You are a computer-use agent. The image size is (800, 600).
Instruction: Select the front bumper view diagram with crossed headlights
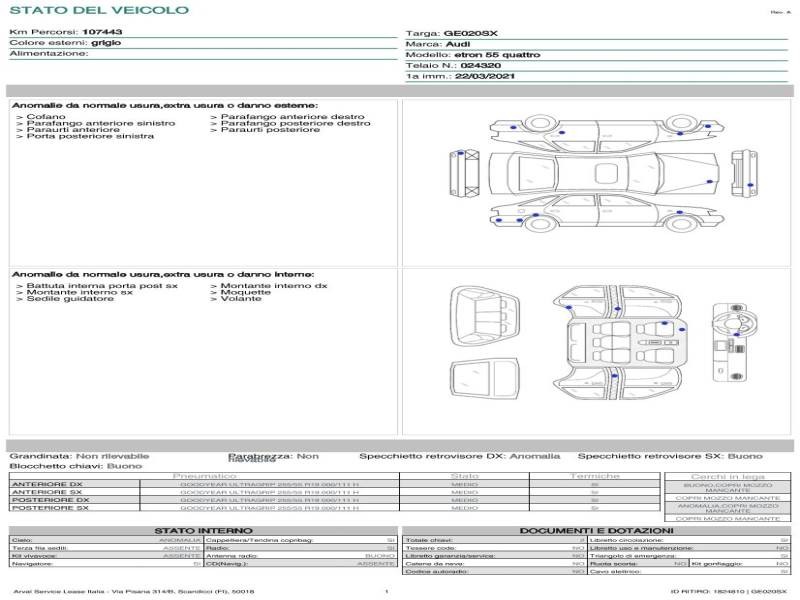tap(464, 173)
